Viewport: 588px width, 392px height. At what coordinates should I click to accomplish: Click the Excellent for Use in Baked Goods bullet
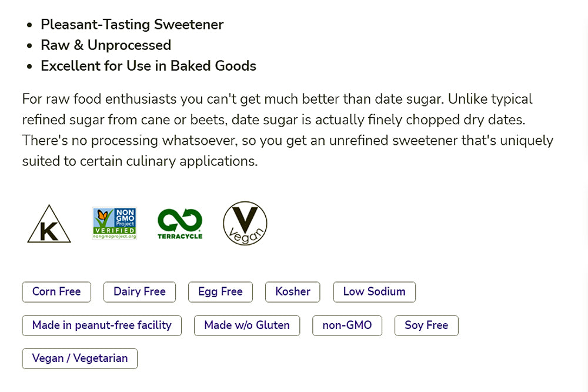tap(148, 66)
